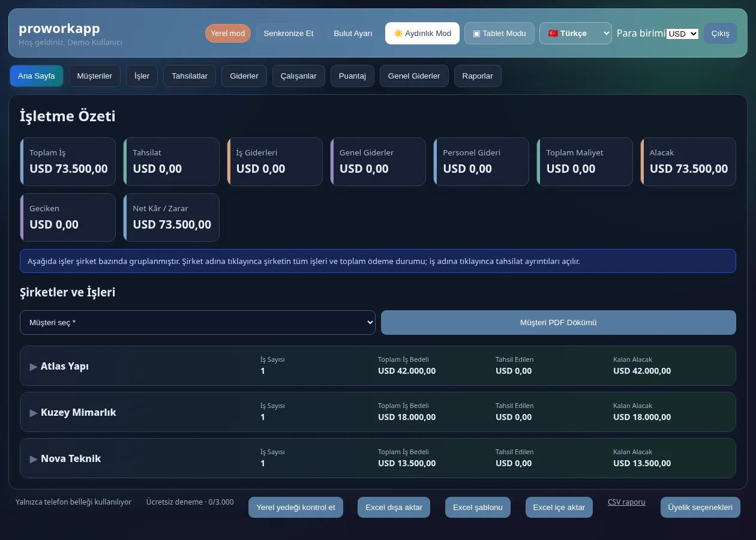Click the İşletme Özeti heading
Image resolution: width=756 pixels, height=540 pixels.
[68, 116]
